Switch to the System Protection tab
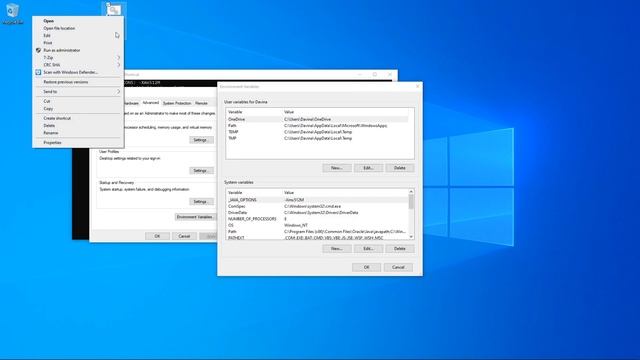 [177, 103]
